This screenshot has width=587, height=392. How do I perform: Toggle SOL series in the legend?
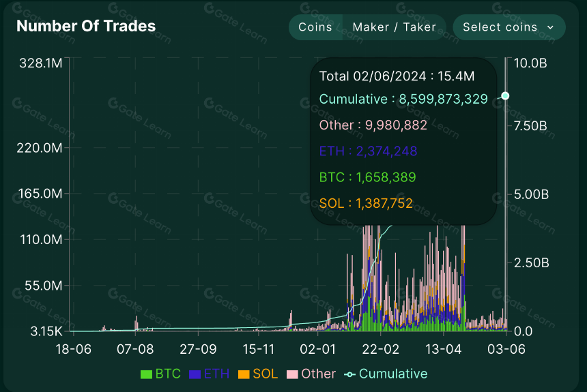click(x=258, y=374)
